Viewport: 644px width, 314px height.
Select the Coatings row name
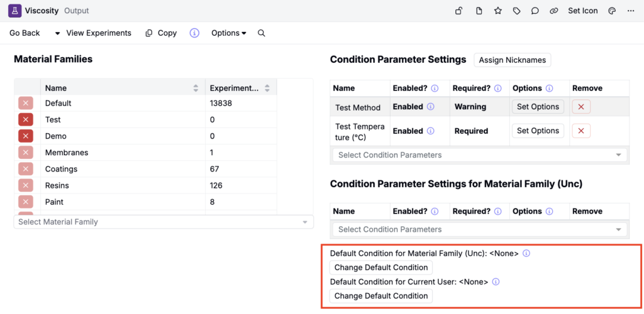click(x=61, y=169)
